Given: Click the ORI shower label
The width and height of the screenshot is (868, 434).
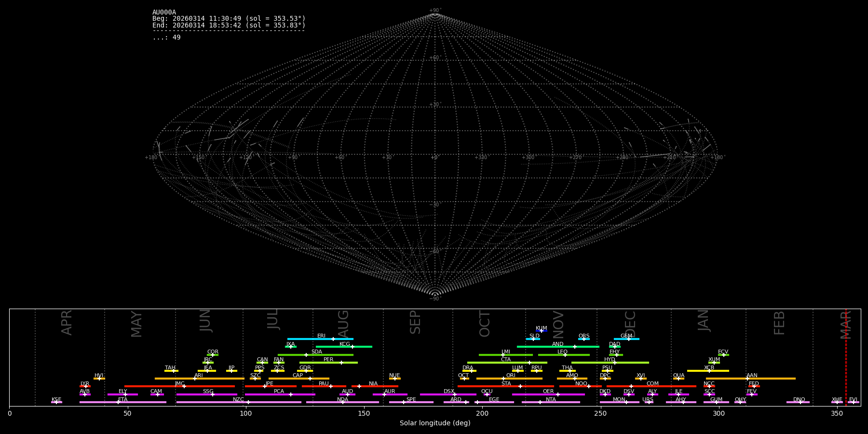Looking at the screenshot, I should coord(511,376).
